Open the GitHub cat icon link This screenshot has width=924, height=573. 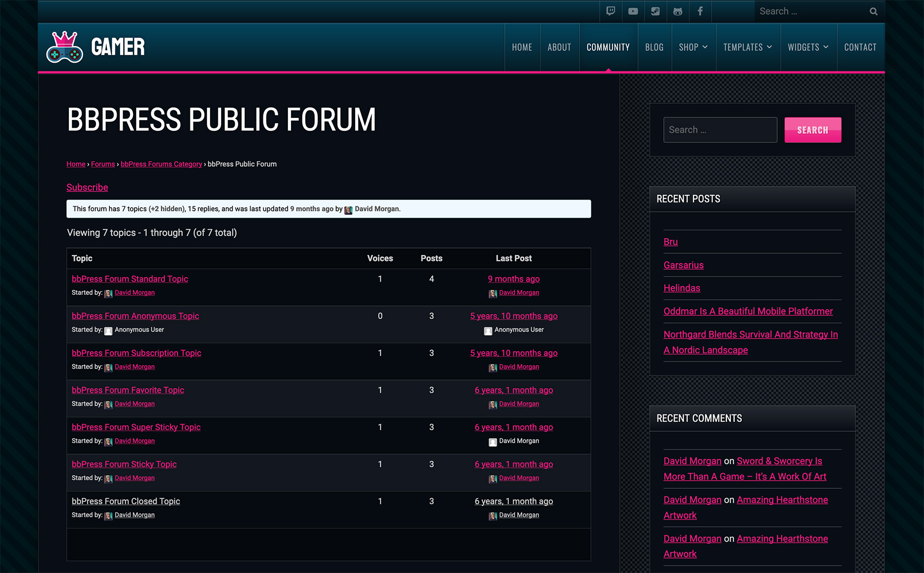click(x=678, y=11)
